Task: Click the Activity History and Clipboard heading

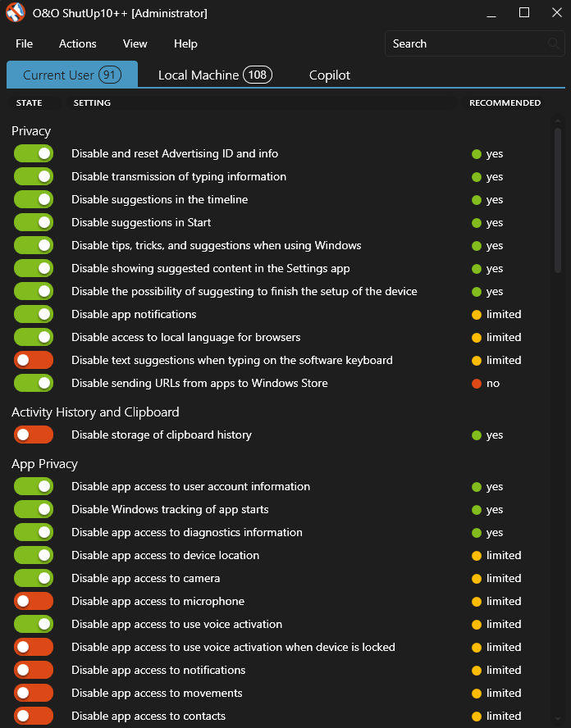Action: click(95, 412)
